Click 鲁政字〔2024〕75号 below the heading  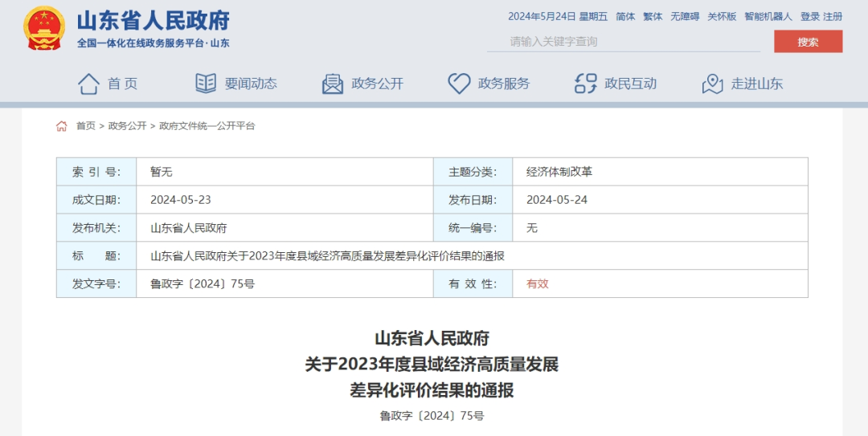tap(432, 416)
